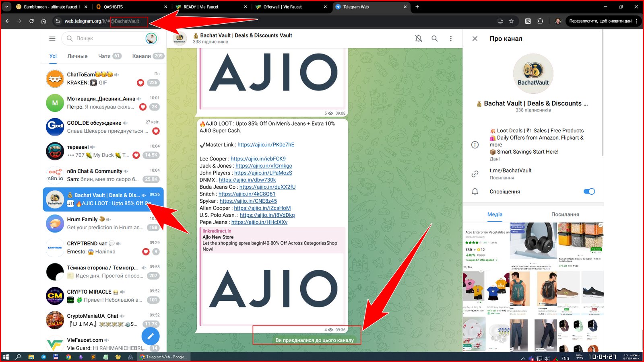This screenshot has height=362, width=644.
Task: Open the Hrum Family chat
Action: pos(103,224)
